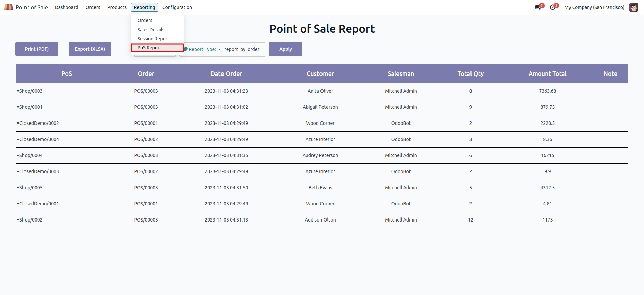Open the Configuration menu
The height and width of the screenshot is (295, 644).
(177, 7)
